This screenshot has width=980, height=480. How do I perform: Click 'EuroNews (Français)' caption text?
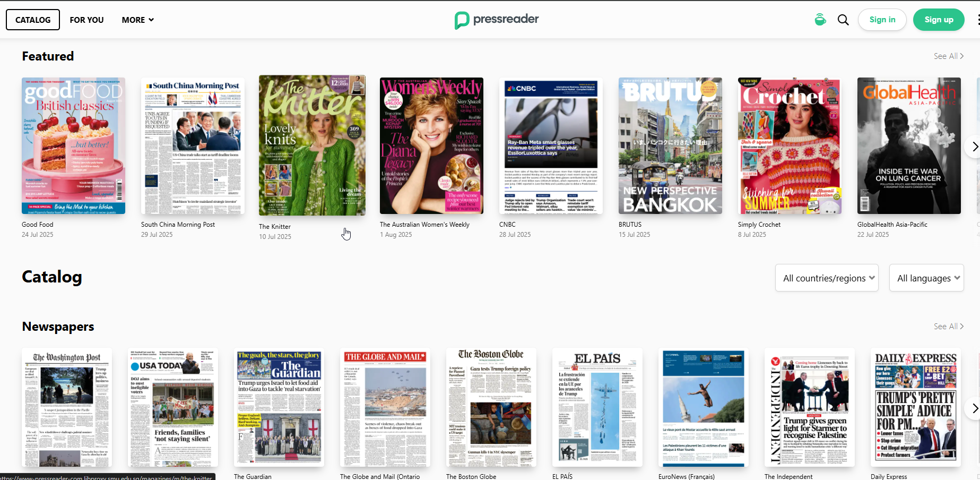[687, 476]
